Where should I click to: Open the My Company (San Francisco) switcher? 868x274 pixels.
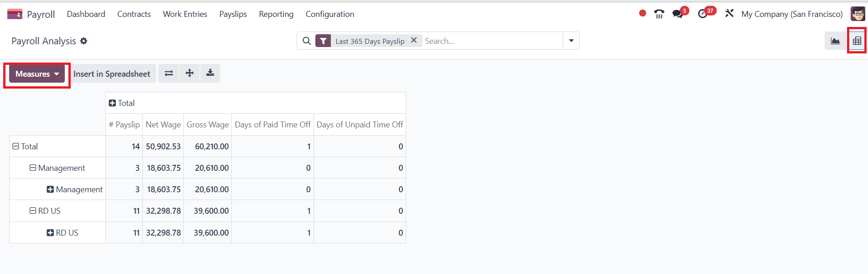[x=792, y=14]
